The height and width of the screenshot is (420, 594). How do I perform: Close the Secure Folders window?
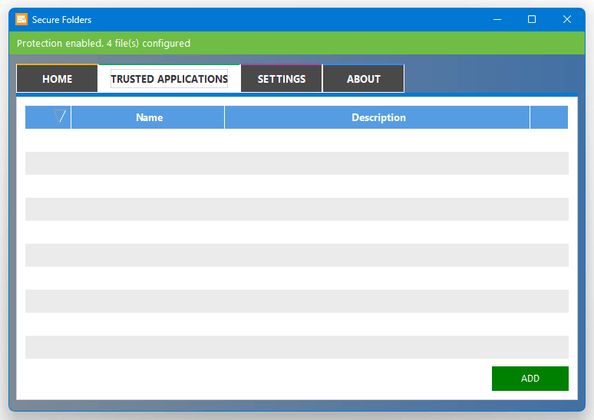point(567,19)
